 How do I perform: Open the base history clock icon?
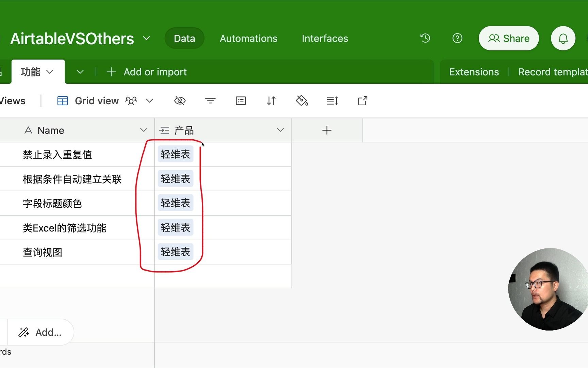pyautogui.click(x=425, y=38)
